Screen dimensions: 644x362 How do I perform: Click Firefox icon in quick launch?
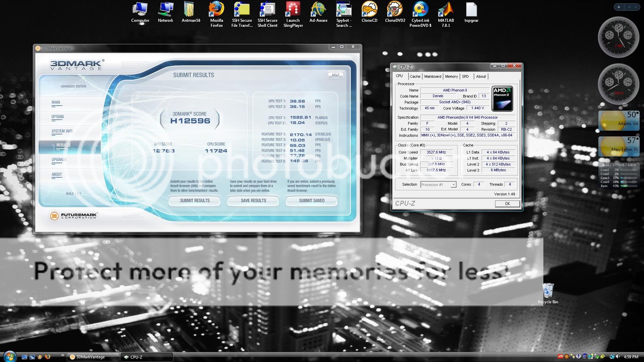click(48, 357)
